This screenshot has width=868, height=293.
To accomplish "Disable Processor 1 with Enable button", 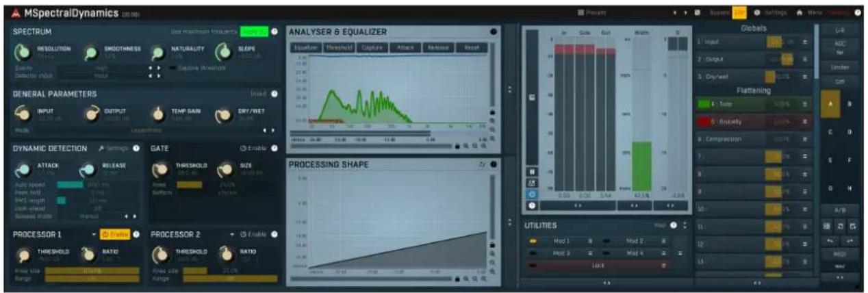I will (x=114, y=234).
